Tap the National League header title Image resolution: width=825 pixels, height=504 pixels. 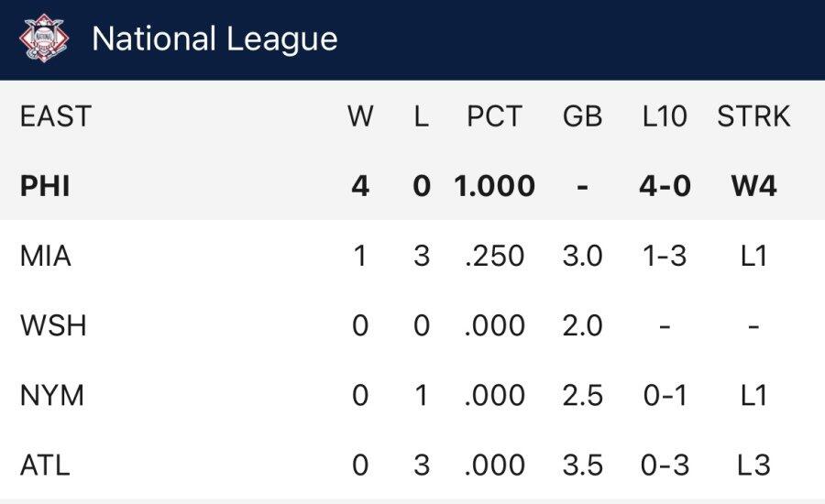[214, 39]
